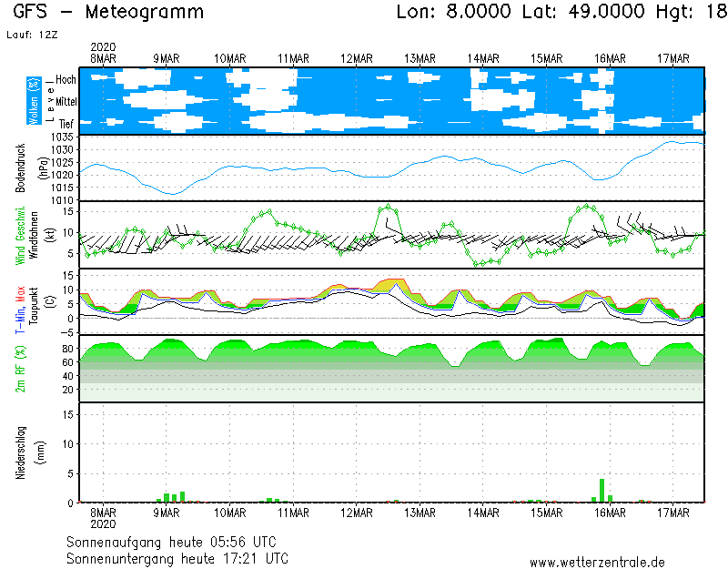Click the "Hoch" cloud level label
Image resolution: width=728 pixels, height=569 pixels.
[x=66, y=79]
